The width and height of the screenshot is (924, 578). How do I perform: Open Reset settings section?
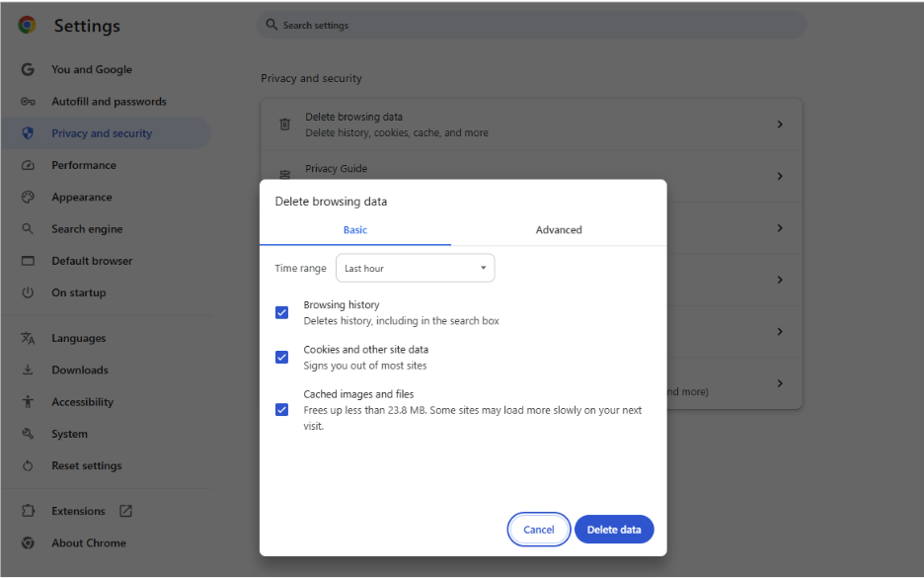[87, 465]
